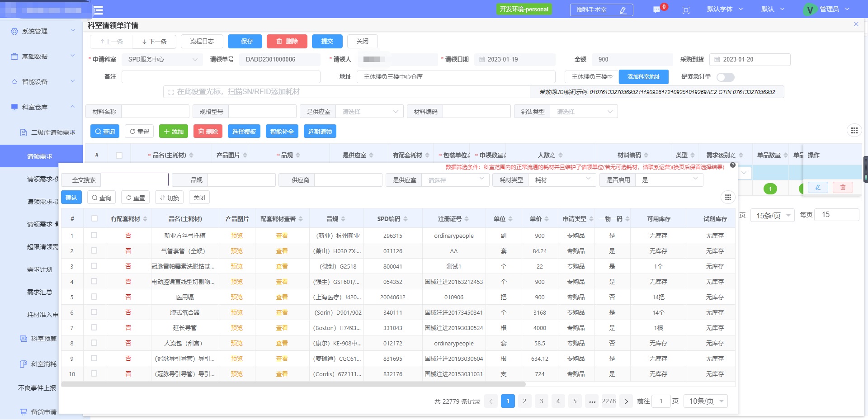Open the message notification icon
The height and width of the screenshot is (420, 868).
pyautogui.click(x=656, y=9)
